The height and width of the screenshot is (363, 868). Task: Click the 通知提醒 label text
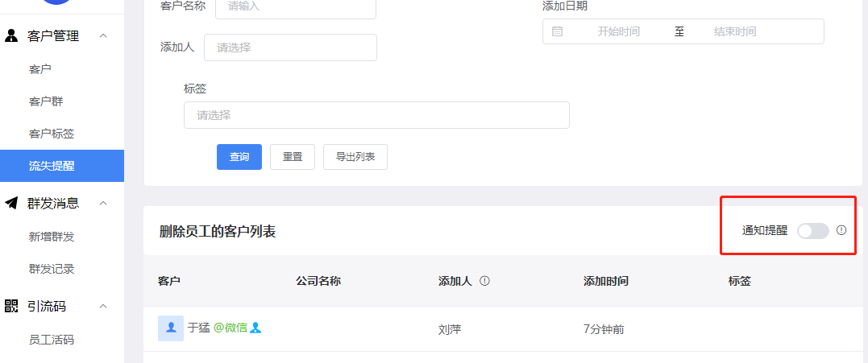point(765,231)
